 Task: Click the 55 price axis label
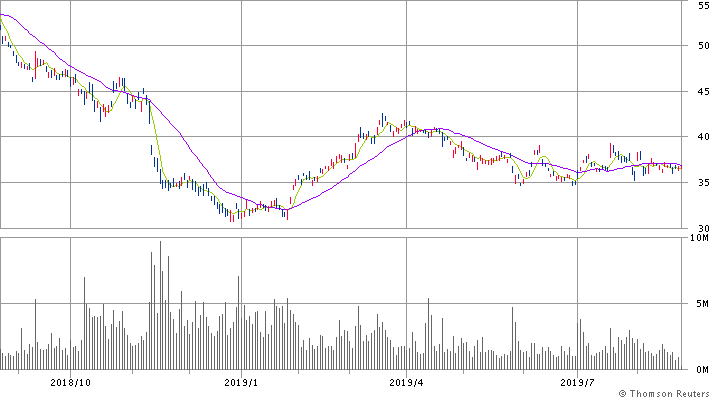[704, 6]
